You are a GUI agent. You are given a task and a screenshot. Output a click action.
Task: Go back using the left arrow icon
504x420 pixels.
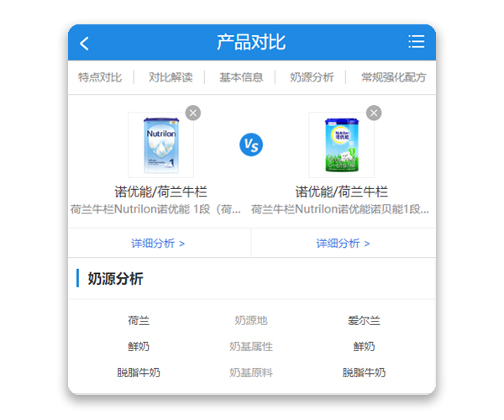84,43
